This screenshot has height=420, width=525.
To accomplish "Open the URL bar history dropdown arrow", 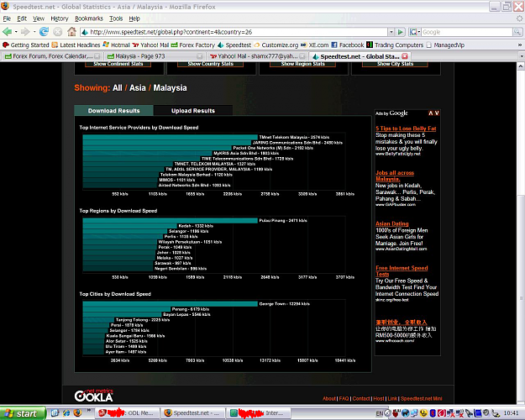I will [x=391, y=32].
